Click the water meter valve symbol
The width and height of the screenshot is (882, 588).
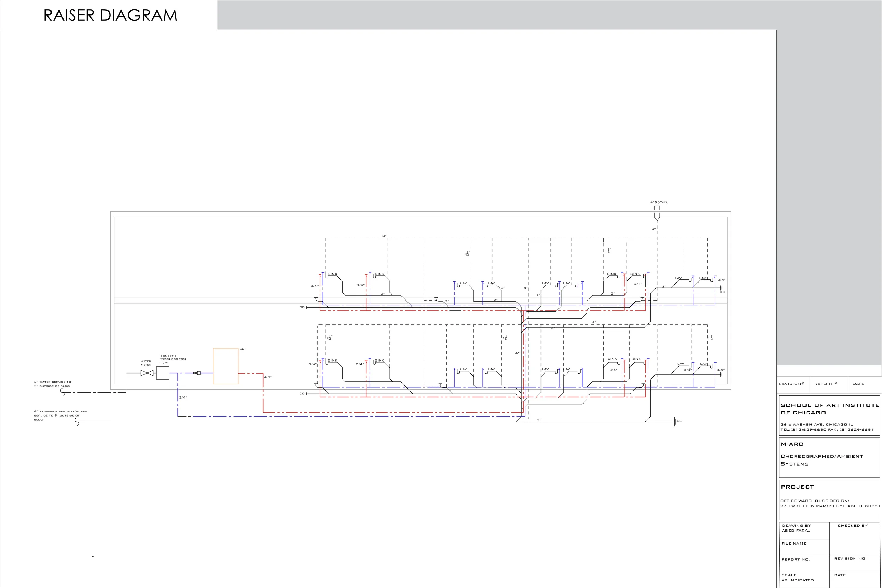click(x=147, y=373)
